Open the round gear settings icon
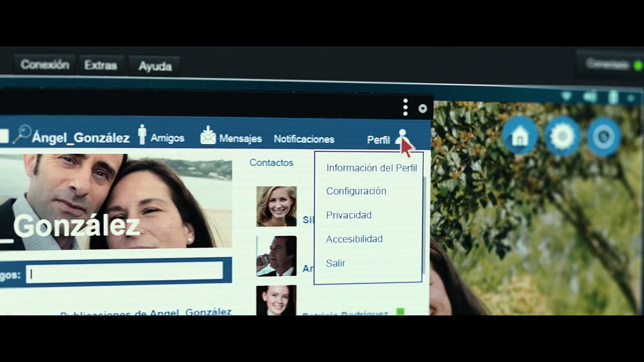Image resolution: width=644 pixels, height=362 pixels. [562, 136]
